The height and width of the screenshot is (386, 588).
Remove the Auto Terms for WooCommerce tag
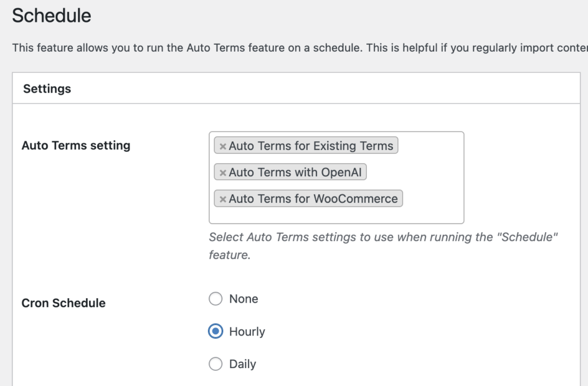222,198
